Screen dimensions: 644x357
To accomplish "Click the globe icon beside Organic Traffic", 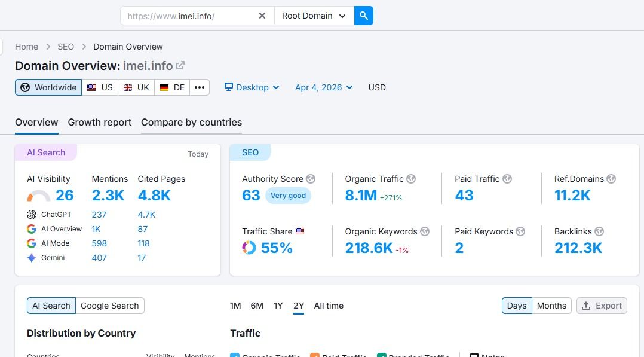I will point(411,179).
